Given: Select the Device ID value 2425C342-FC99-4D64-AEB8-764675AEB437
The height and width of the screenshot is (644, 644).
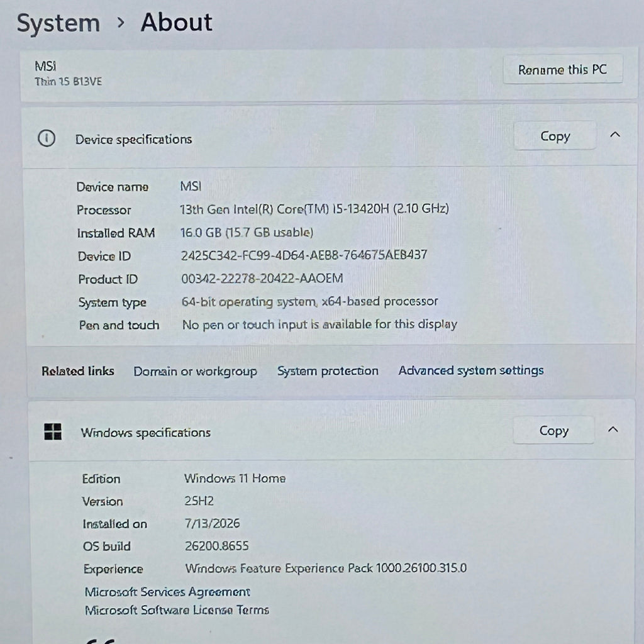Looking at the screenshot, I should click(x=304, y=255).
